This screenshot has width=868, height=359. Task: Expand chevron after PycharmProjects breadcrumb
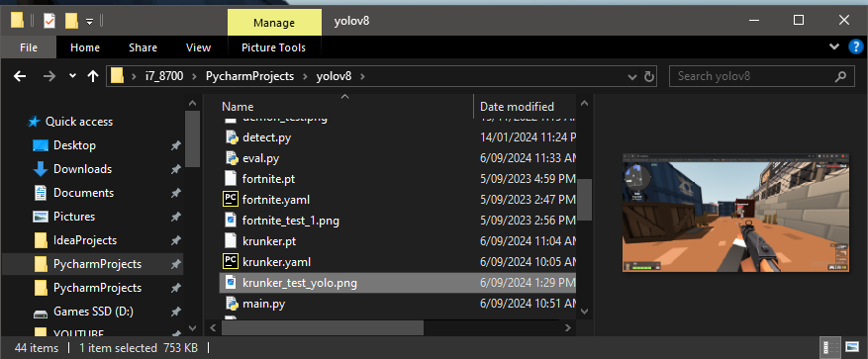(x=305, y=76)
